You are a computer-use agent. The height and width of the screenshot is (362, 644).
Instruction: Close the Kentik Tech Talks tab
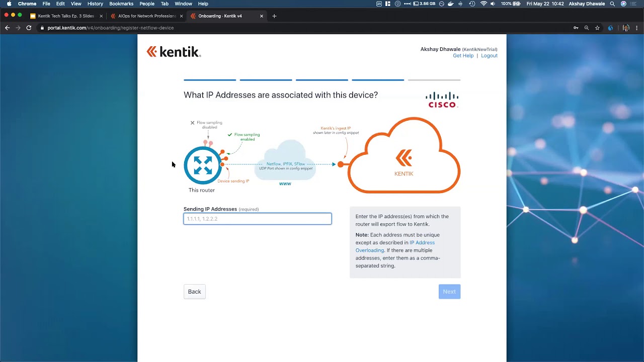click(x=101, y=16)
